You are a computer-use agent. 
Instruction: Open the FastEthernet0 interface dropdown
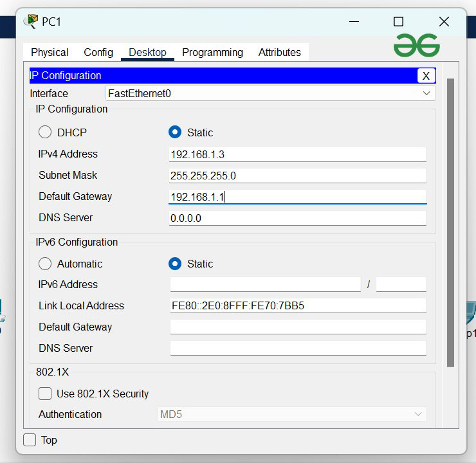point(270,93)
